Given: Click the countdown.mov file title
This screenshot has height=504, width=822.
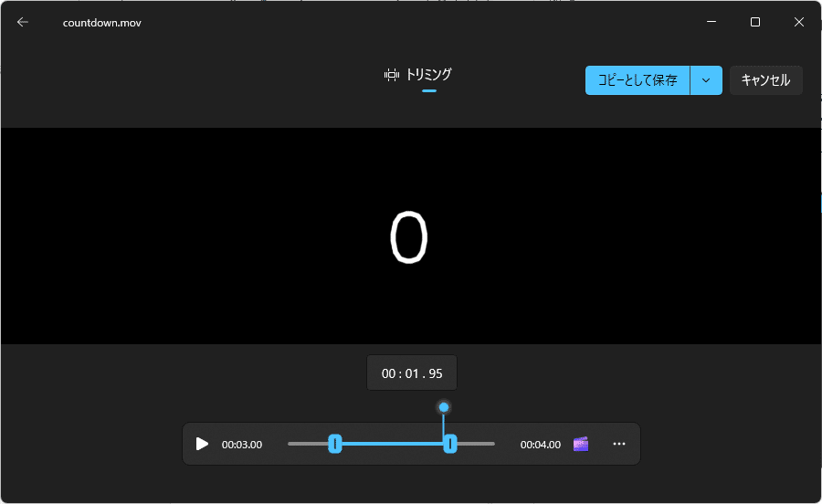Looking at the screenshot, I should tap(102, 23).
